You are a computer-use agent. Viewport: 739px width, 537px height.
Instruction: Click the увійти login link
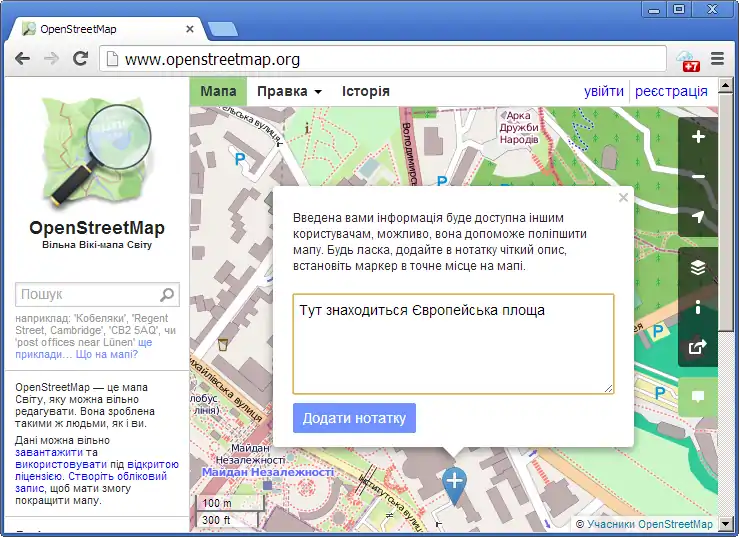[603, 91]
